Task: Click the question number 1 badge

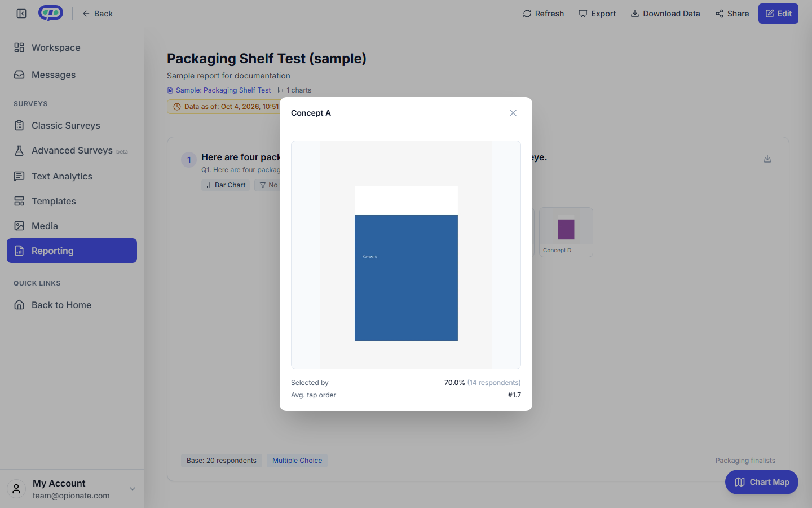Action: [x=189, y=160]
